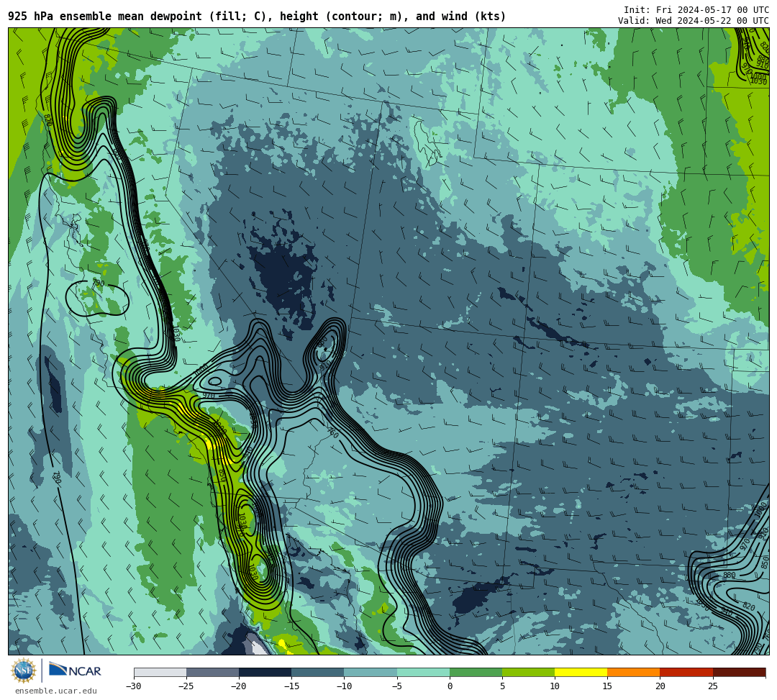The image size is (777, 700).
Task: Pick the teal -10 to -5 colorbar segment
Action: pos(371,672)
